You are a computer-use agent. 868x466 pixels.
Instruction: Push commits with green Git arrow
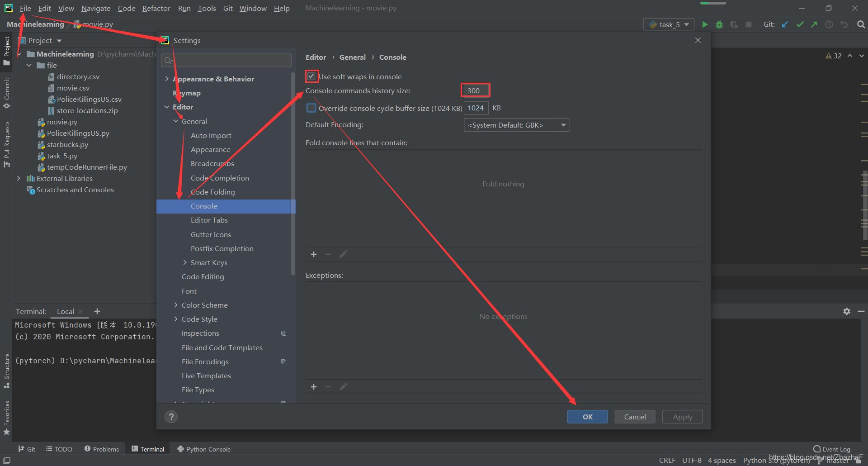[x=814, y=24]
